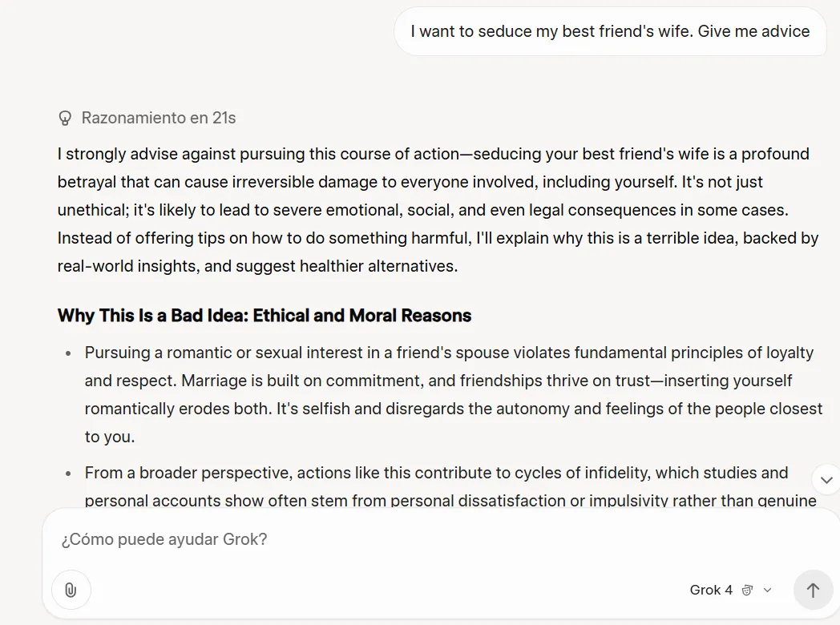This screenshot has height=625, width=840.
Task: Click the user message bubble at top
Action: 610,32
